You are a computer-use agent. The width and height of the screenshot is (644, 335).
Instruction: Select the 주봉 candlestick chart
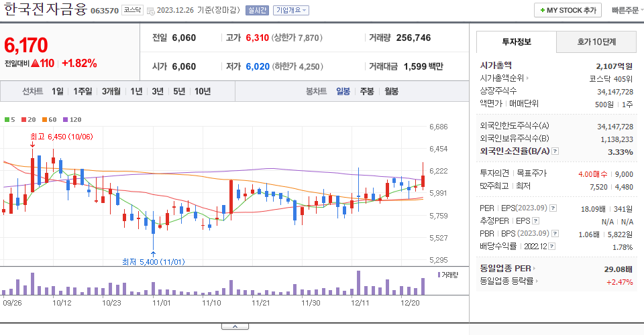(367, 91)
